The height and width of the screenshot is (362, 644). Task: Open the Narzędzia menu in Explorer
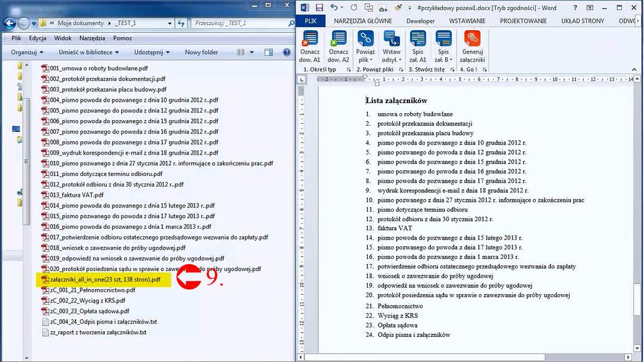point(92,38)
